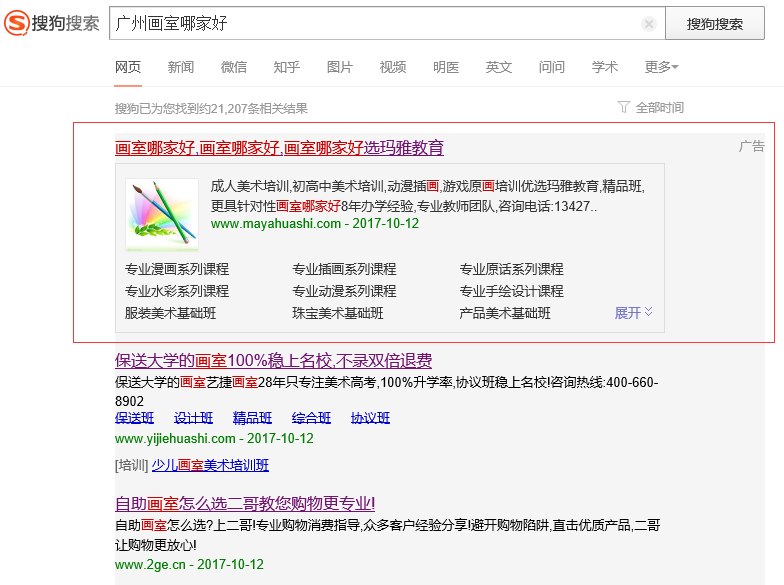The height and width of the screenshot is (585, 784).
Task: Open the 知乎 search tab
Action: (x=287, y=67)
